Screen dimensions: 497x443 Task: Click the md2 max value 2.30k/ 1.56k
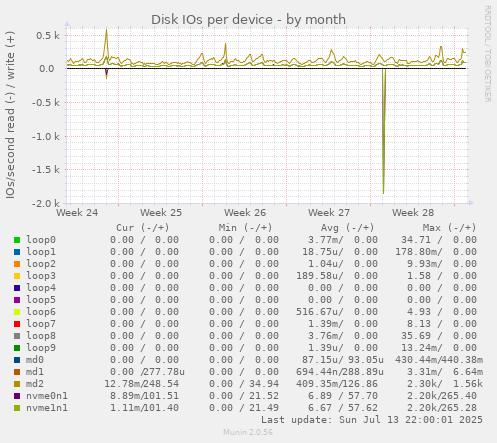(x=445, y=384)
